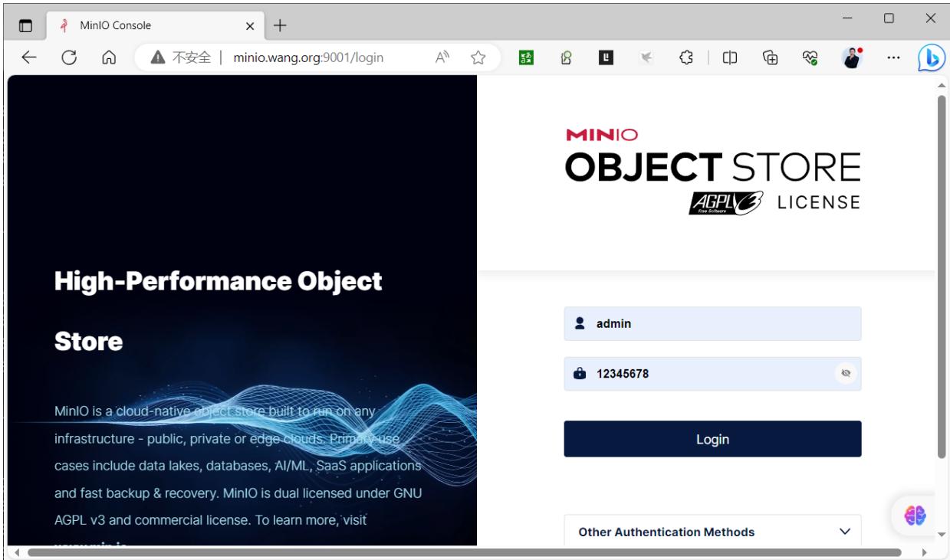Image resolution: width=950 pixels, height=560 pixels.
Task: Open the grayed-out bird extension icon
Action: click(x=645, y=58)
